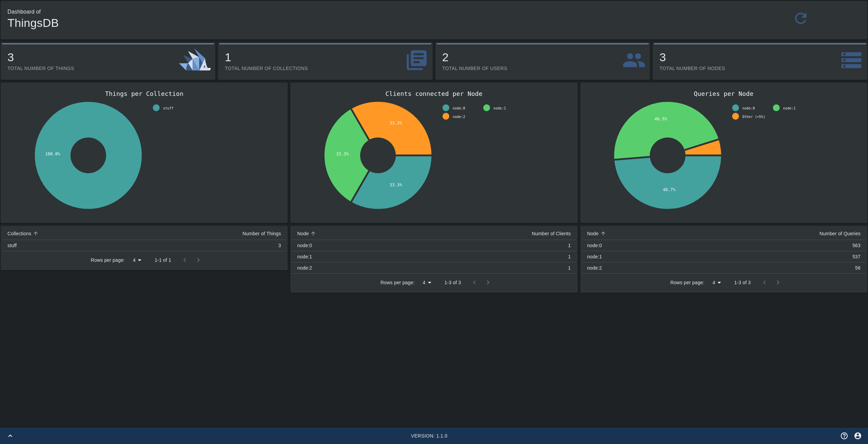This screenshot has height=444, width=868.
Task: Click the Total Number of Nodes label
Action: 692,68
